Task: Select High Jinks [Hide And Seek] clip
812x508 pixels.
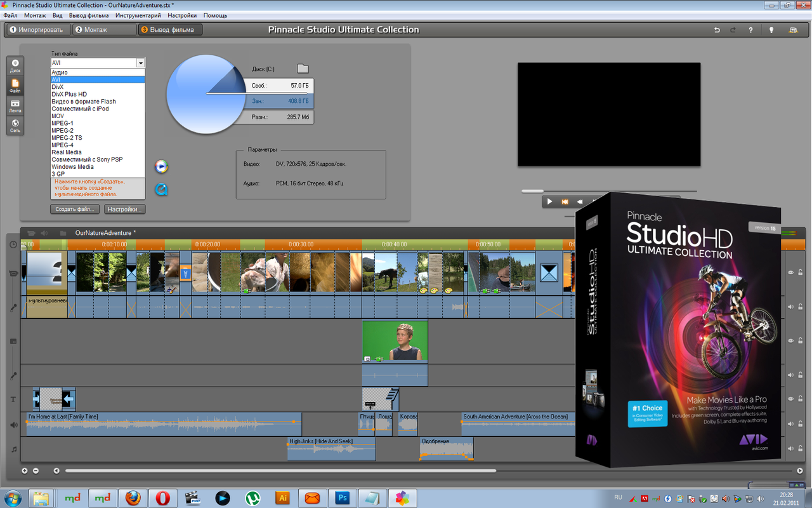Action: [331, 449]
